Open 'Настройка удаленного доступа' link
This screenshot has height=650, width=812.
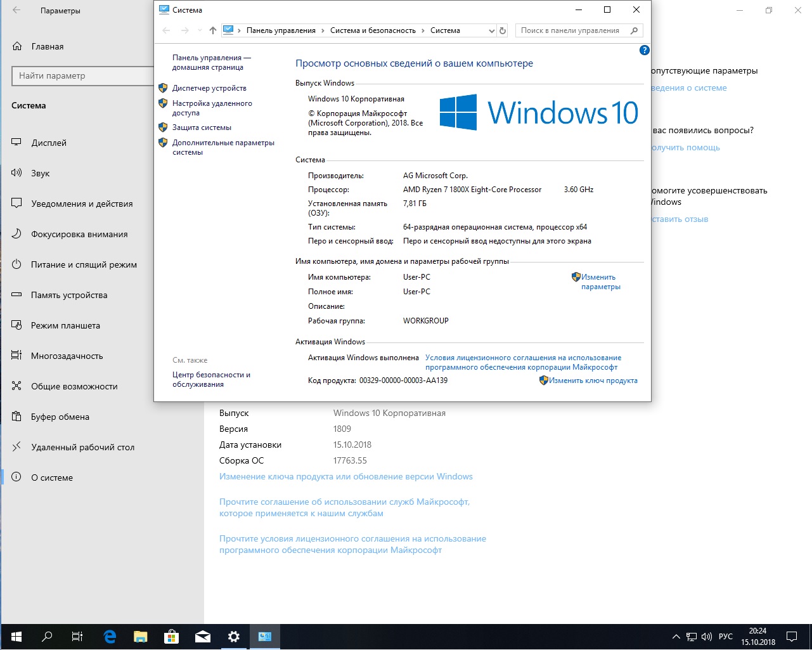click(212, 108)
